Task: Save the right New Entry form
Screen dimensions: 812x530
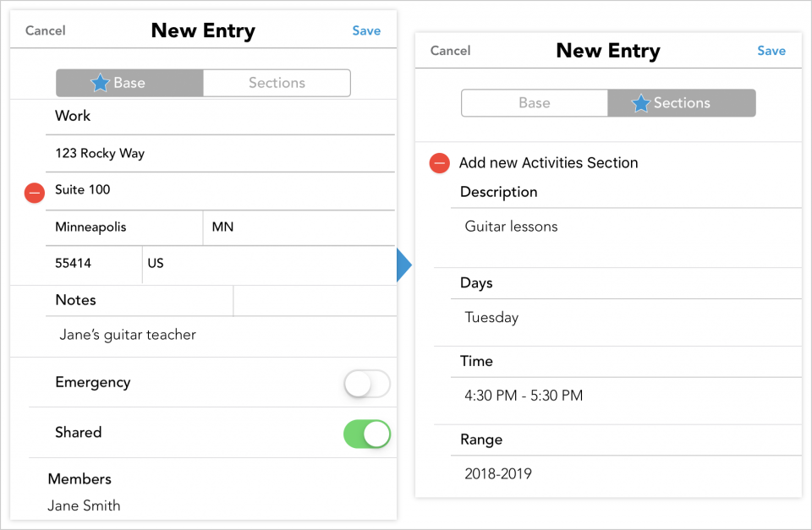Action: pyautogui.click(x=771, y=51)
